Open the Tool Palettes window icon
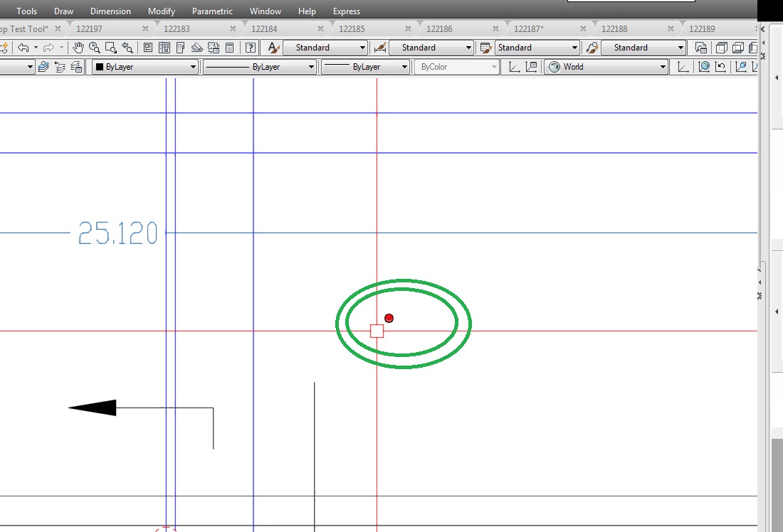The height and width of the screenshot is (532, 783). click(x=180, y=48)
